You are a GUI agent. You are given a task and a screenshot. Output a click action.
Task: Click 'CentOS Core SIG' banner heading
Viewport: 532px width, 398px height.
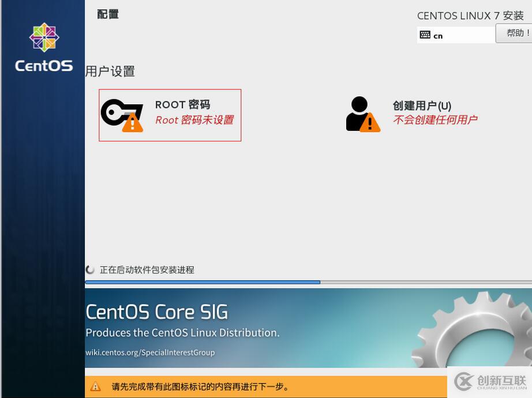tap(157, 312)
